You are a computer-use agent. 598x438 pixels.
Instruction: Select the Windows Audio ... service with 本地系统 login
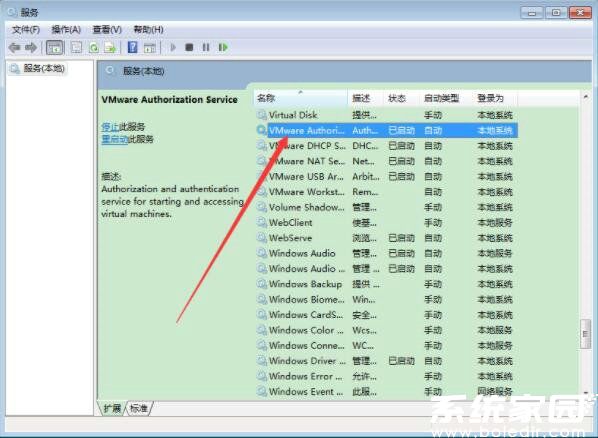click(x=387, y=269)
